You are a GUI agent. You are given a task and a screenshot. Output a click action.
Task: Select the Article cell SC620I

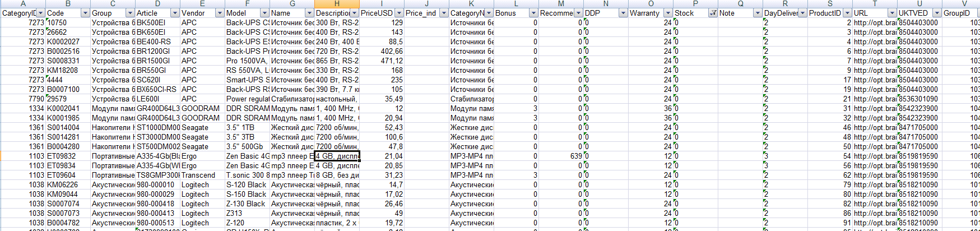157,80
